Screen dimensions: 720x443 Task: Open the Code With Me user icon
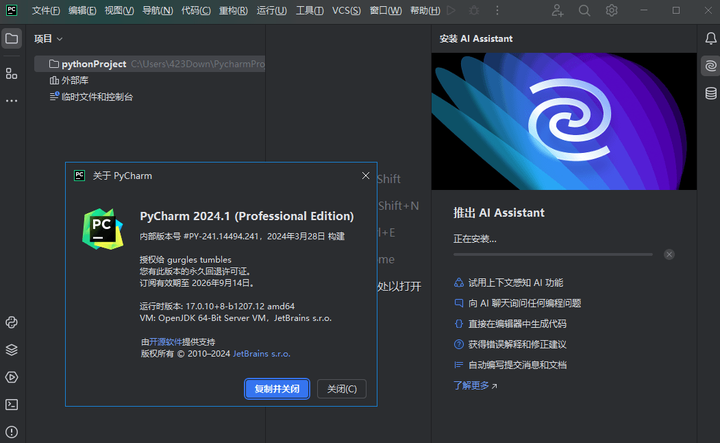pyautogui.click(x=557, y=10)
